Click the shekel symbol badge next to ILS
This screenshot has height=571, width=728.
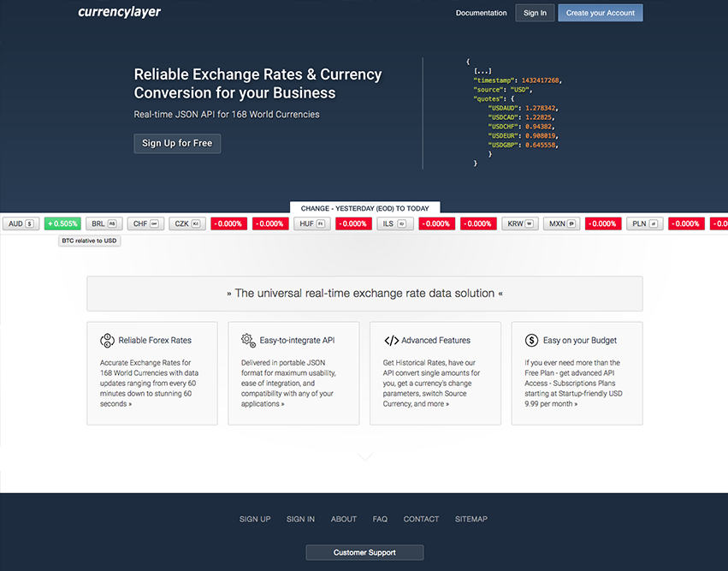pyautogui.click(x=401, y=224)
